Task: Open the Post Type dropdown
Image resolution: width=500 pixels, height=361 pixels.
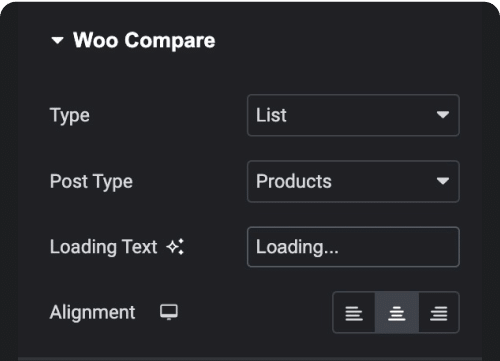Action: pos(353,181)
